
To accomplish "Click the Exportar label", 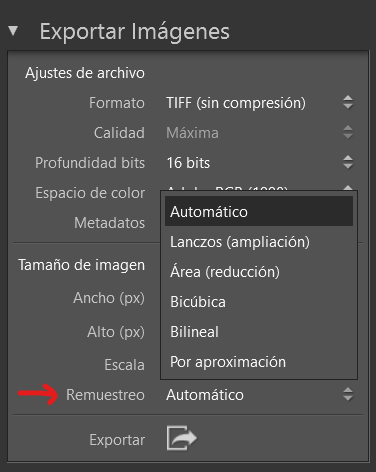I will (117, 440).
